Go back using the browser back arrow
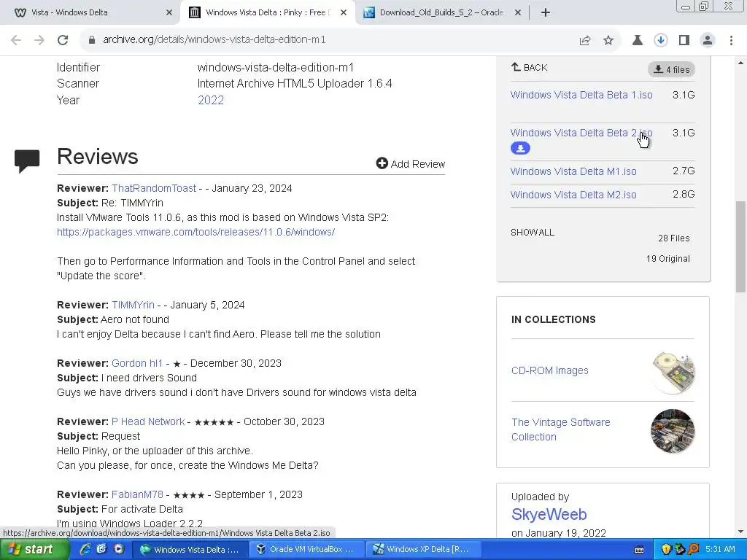This screenshot has height=560, width=747. (x=16, y=40)
